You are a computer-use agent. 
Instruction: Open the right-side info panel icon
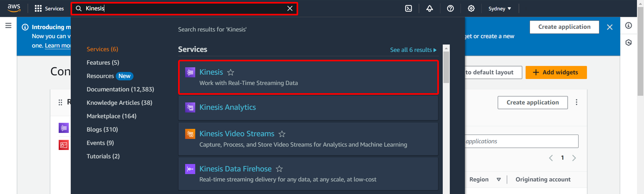click(629, 25)
